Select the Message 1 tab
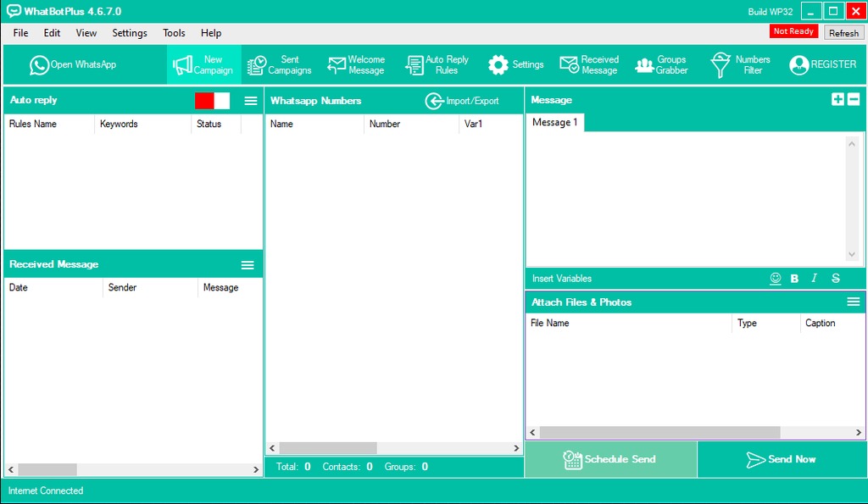This screenshot has height=504, width=868. point(554,122)
